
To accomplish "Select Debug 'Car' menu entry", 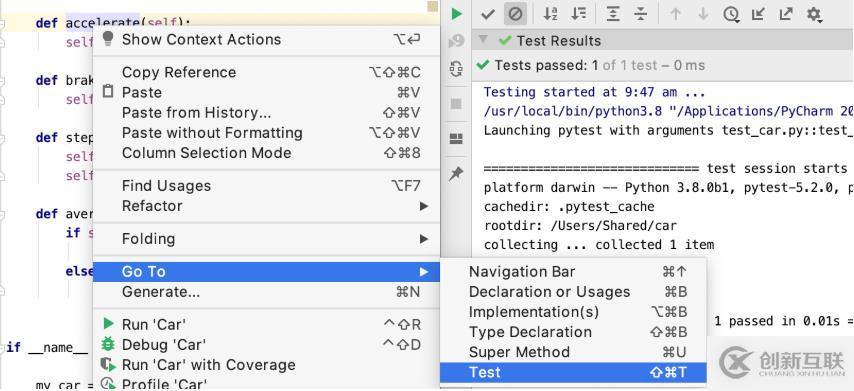I will (266, 345).
